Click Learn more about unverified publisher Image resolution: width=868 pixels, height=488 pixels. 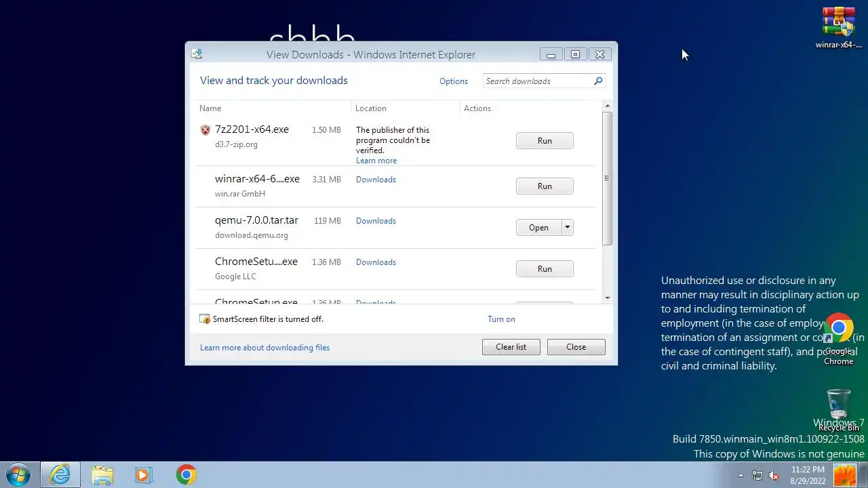click(376, 161)
